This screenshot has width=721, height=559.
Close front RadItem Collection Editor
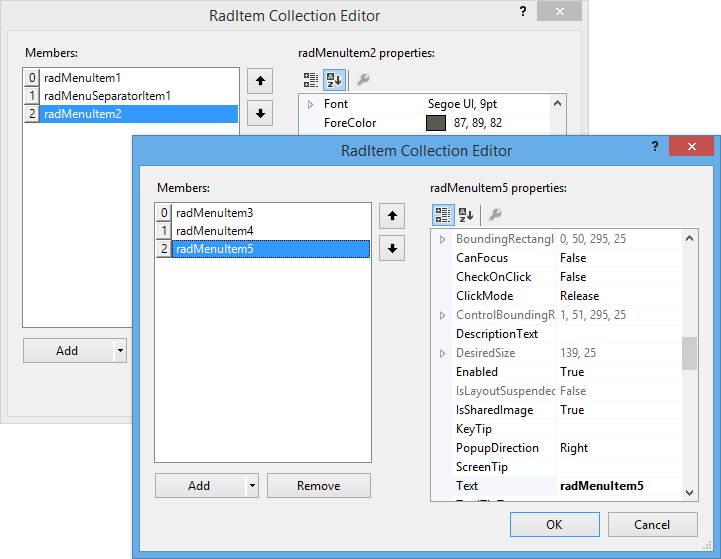(x=691, y=147)
